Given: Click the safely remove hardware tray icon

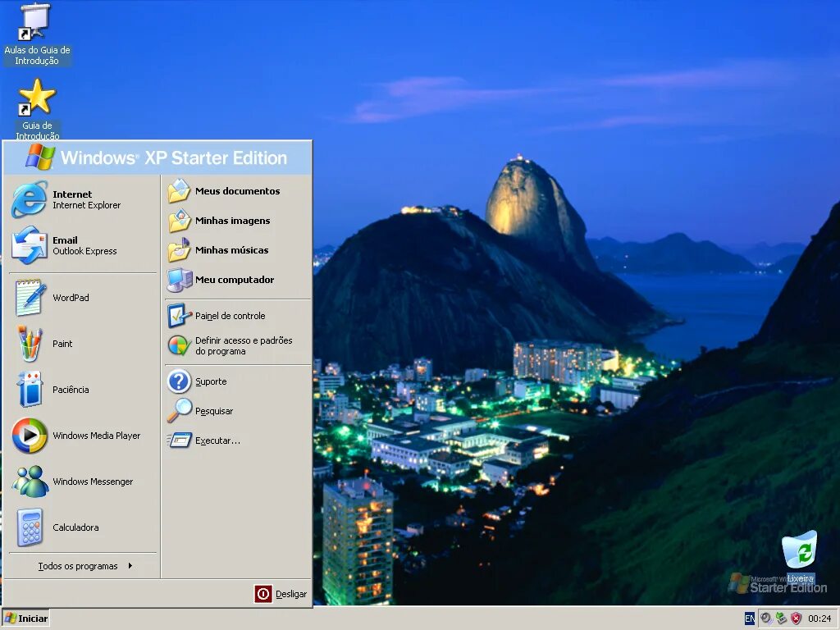Looking at the screenshot, I should tap(781, 619).
